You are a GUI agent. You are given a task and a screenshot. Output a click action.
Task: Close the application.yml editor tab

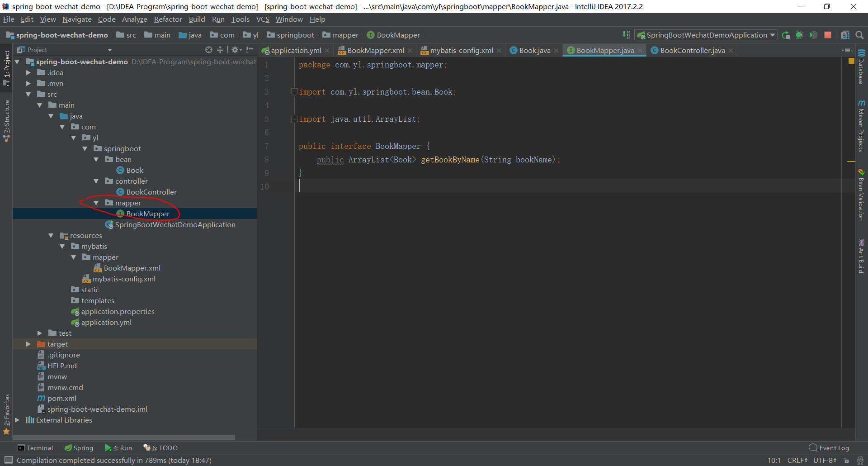pyautogui.click(x=327, y=51)
